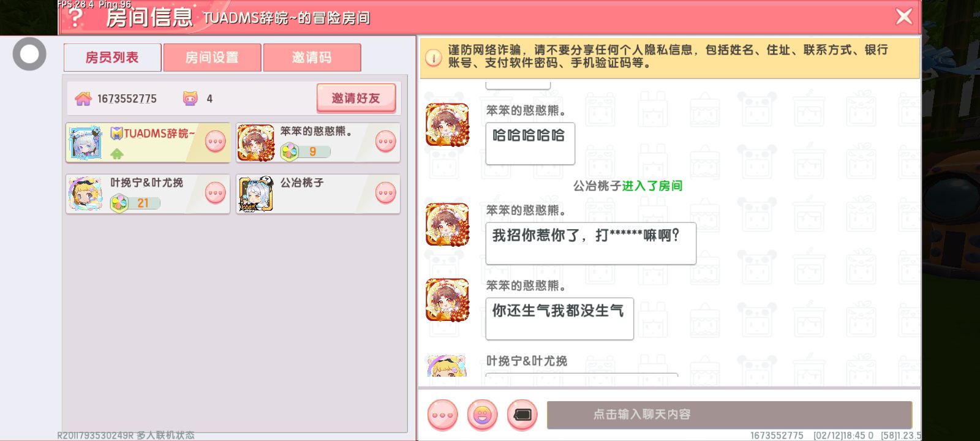Image resolution: width=980 pixels, height=441 pixels.
Task: Open options menu for TUADMS辞皖~
Action: click(x=215, y=141)
